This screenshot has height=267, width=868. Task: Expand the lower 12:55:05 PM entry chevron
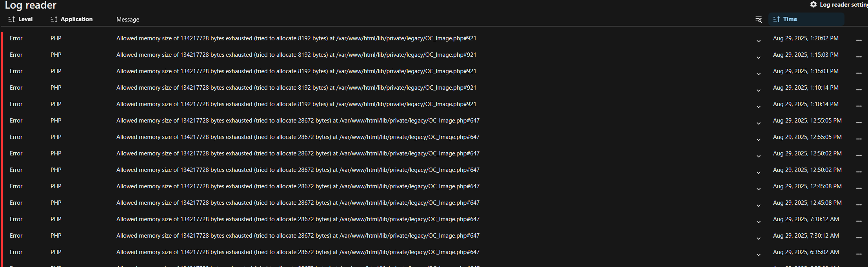pyautogui.click(x=759, y=139)
